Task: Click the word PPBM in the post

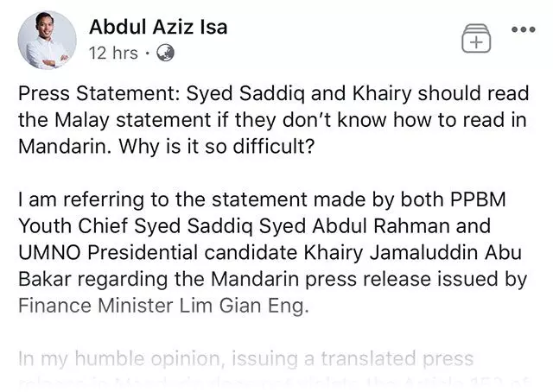Action: (478, 199)
